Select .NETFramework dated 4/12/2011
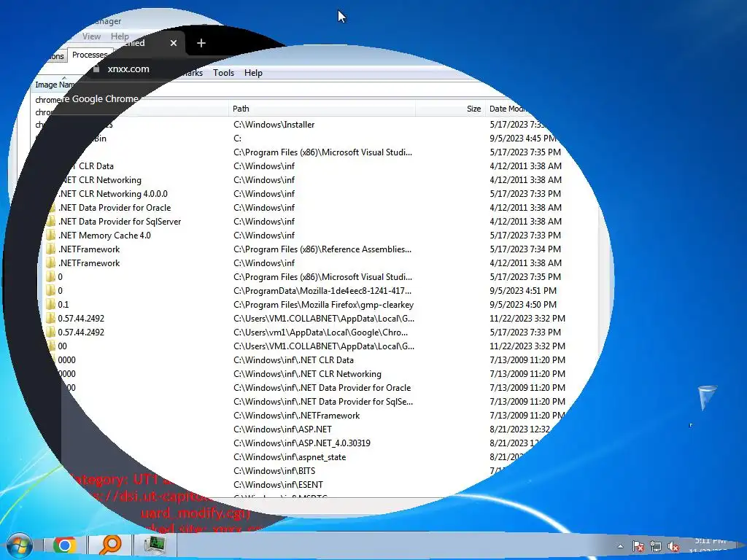This screenshot has height=560, width=747. pos(89,263)
